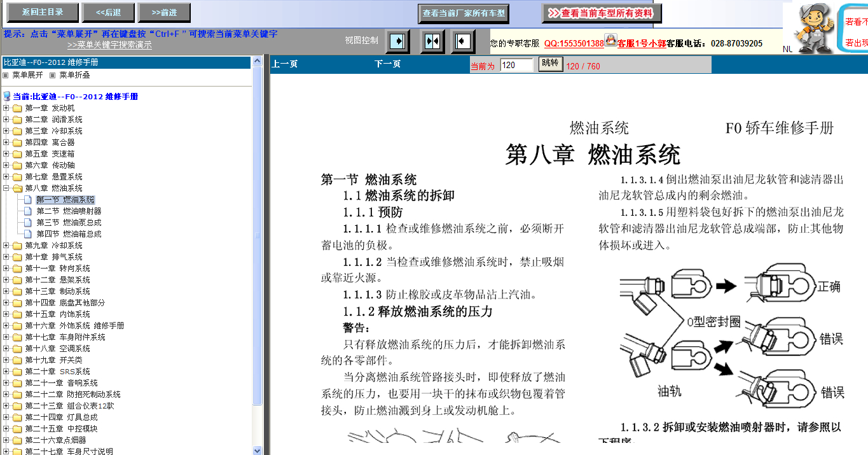The width and height of the screenshot is (868, 455).
Task: Click page icon beside 第二节 燃油喷射器
Action: tap(28, 211)
